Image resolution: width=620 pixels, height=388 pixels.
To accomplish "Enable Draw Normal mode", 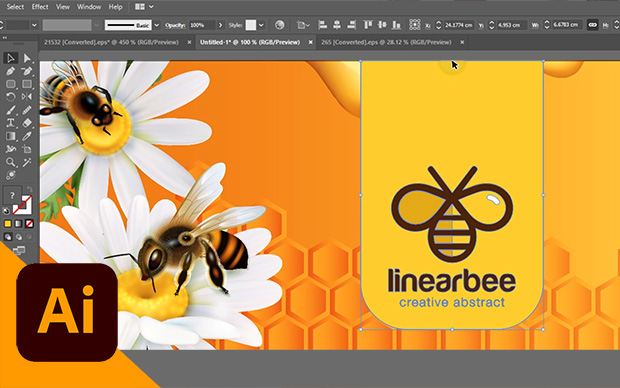I will pos(8,237).
